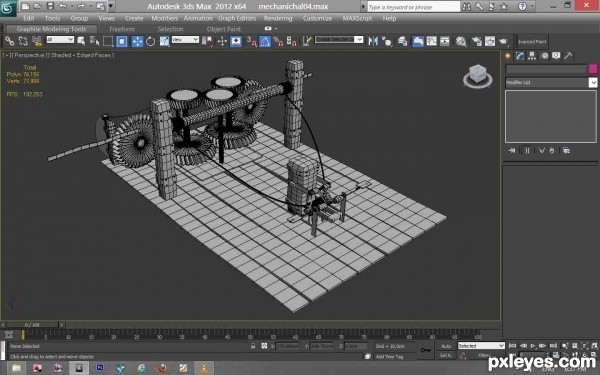Image resolution: width=600 pixels, height=375 pixels.
Task: Expand the Modifier List dropdown
Action: 551,82
